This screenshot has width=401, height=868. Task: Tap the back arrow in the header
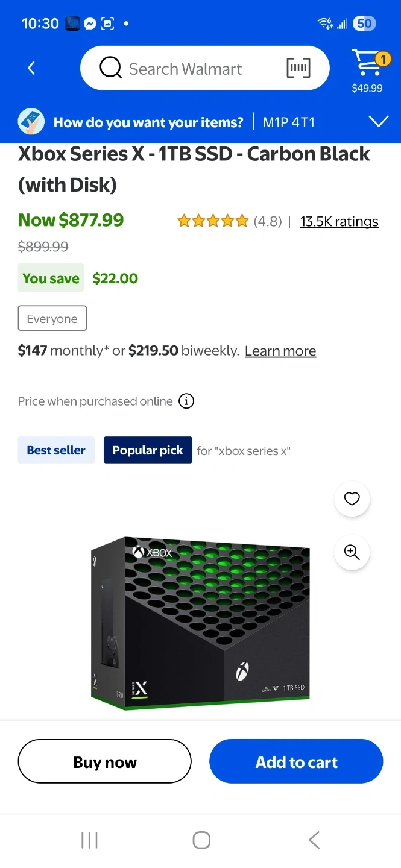pyautogui.click(x=31, y=68)
